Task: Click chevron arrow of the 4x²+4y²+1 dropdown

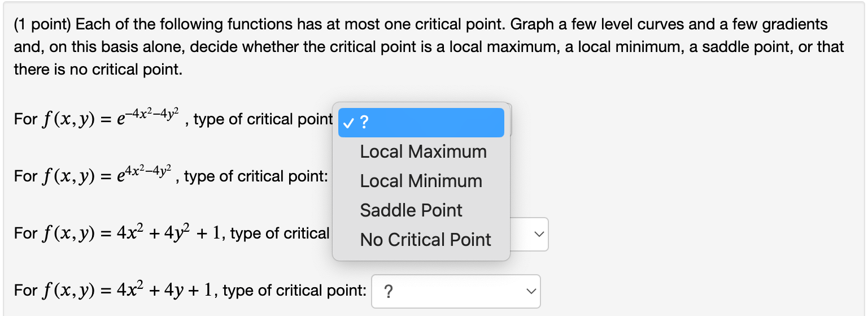Action: [539, 234]
